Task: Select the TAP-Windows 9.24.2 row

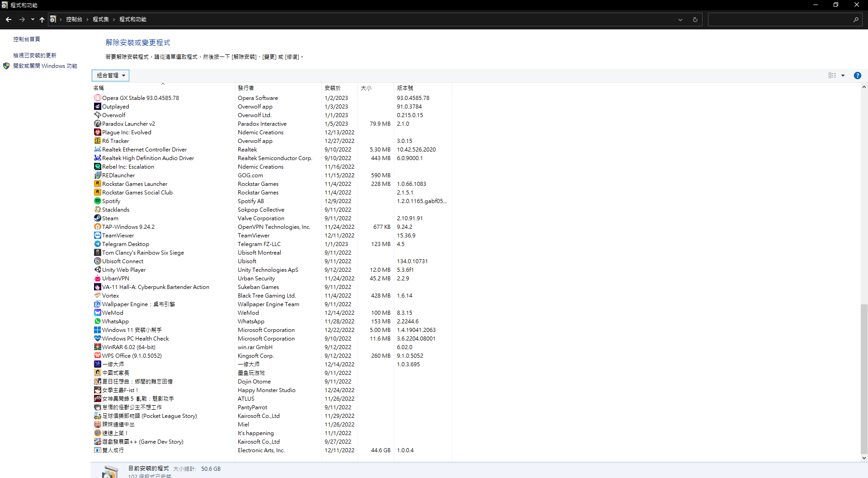Action: tap(272, 227)
